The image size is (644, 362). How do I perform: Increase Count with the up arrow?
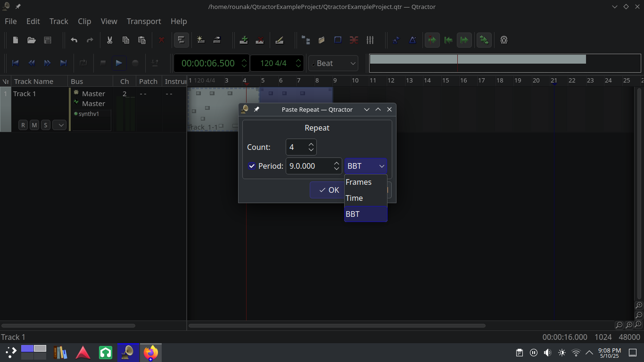click(311, 144)
